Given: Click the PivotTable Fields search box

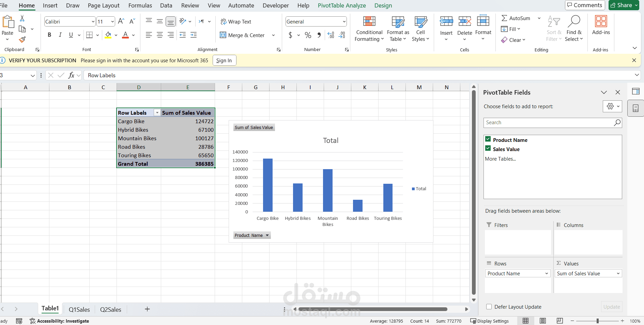Looking at the screenshot, I should [x=545, y=123].
